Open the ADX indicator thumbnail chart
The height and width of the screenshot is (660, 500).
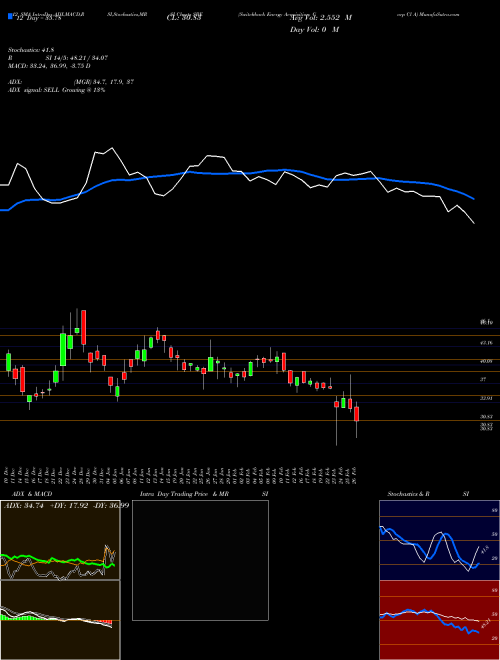(x=60, y=540)
